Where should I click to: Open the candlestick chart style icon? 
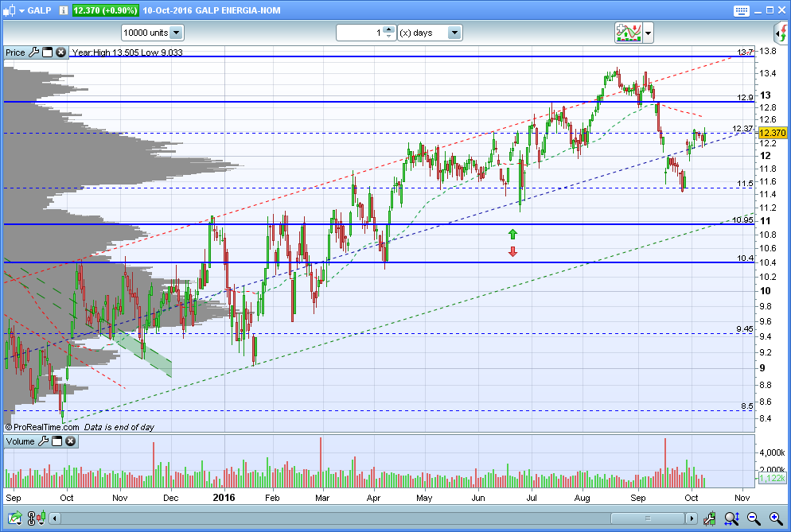[10, 10]
